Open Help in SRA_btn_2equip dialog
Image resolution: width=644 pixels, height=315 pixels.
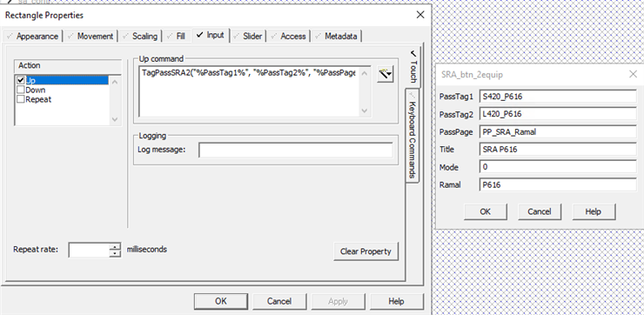click(x=594, y=211)
